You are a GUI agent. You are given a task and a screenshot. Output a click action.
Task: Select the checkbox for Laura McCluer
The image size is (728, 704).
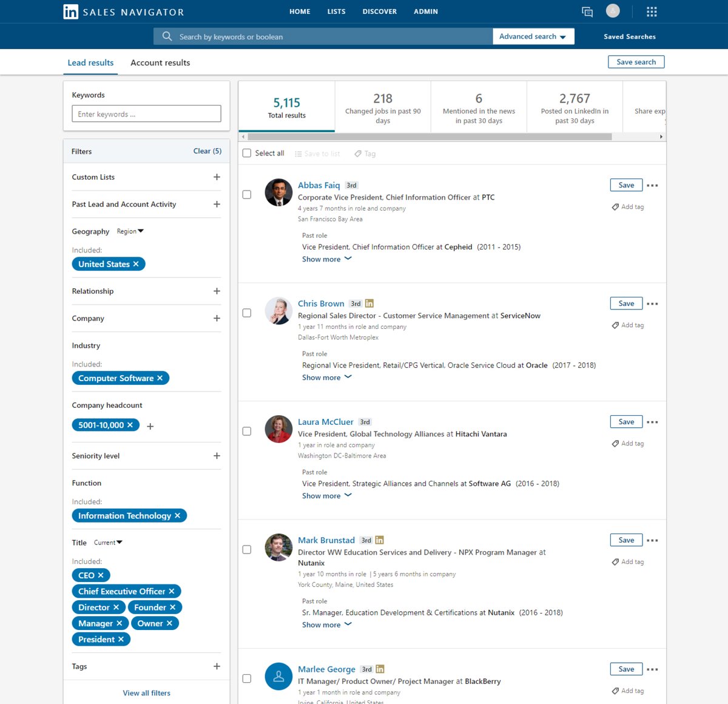pos(247,432)
